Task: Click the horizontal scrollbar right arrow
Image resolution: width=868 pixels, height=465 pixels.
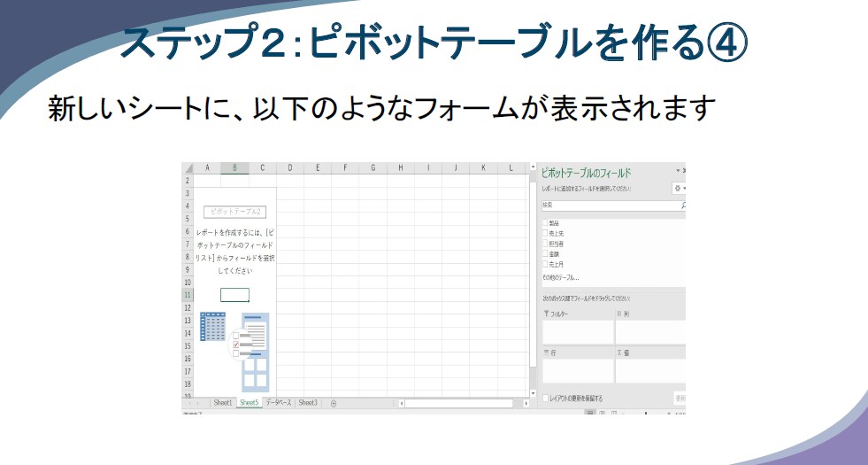Action: (526, 404)
